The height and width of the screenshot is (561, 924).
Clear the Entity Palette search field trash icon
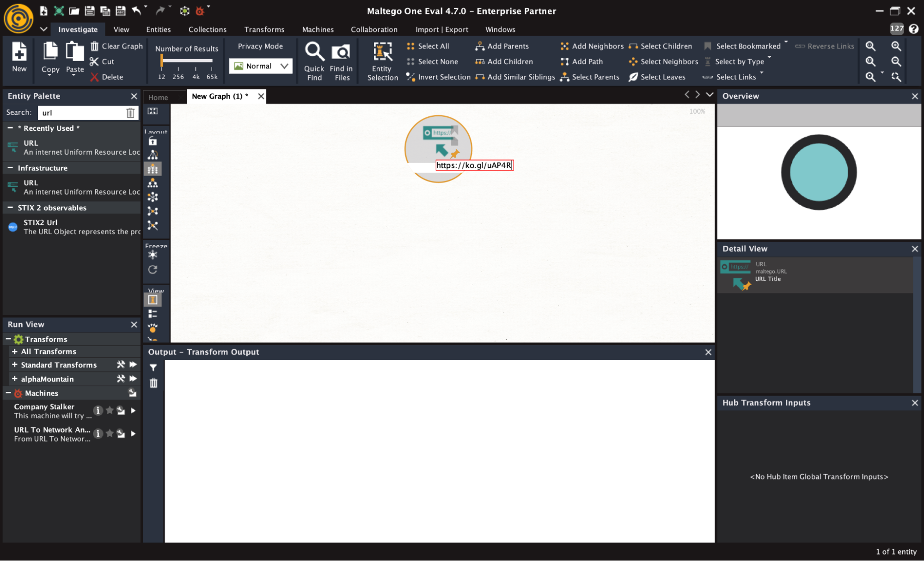(130, 113)
